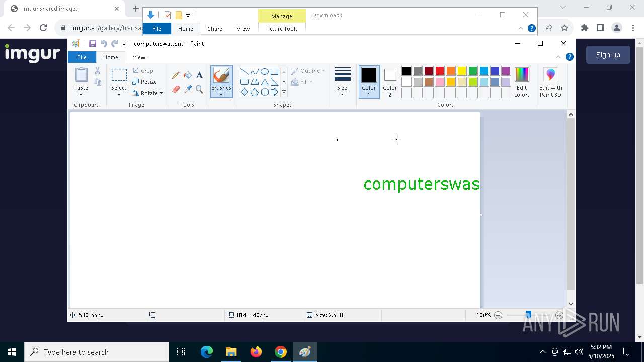This screenshot has width=644, height=362.
Task: Choose the Right arrow shape
Action: 274,92
